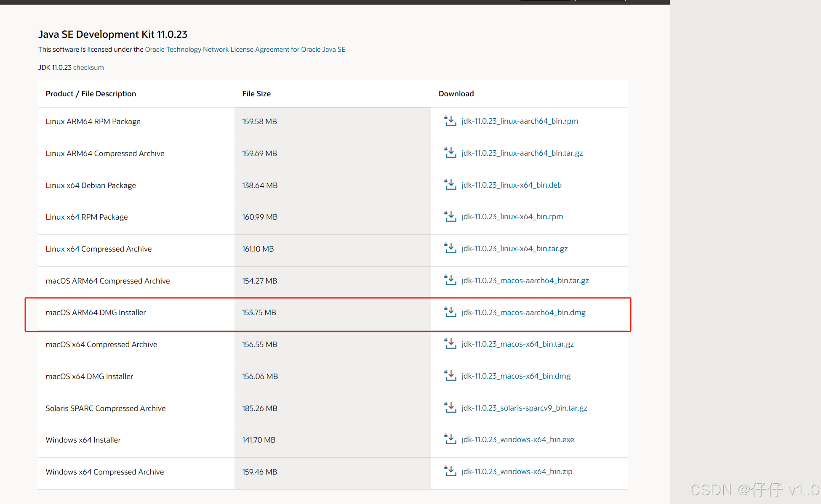Download jdk-11.0.23_windows-x64_bin.exe
This screenshot has width=821, height=504.
tap(517, 440)
